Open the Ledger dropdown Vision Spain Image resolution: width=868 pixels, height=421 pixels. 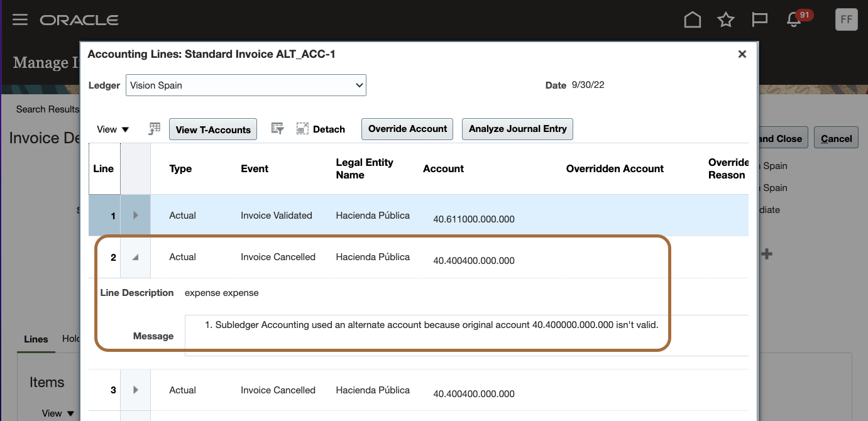coord(246,85)
